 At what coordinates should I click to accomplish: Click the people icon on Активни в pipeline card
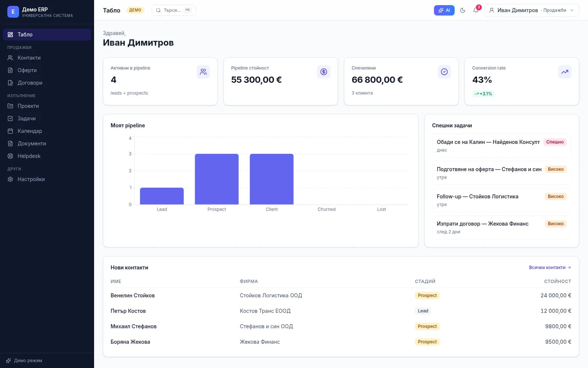[203, 72]
